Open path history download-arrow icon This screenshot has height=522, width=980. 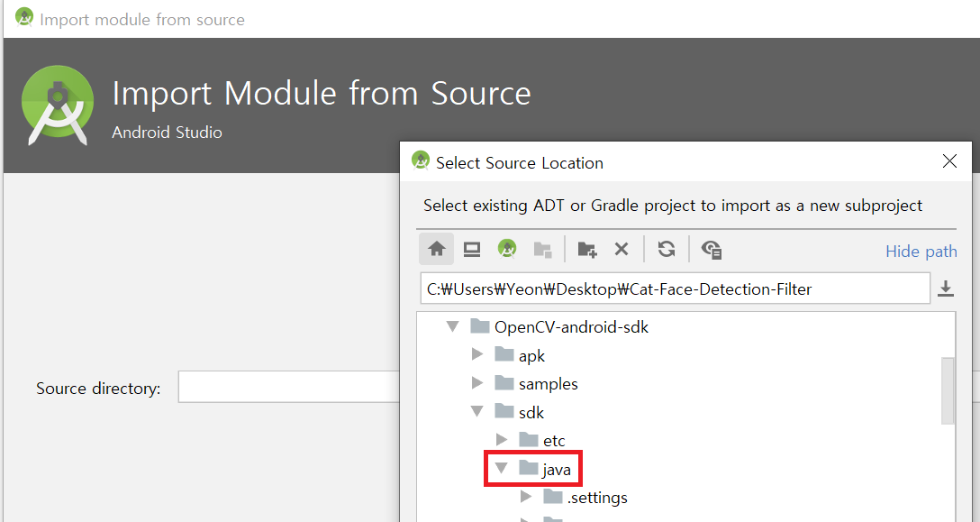pos(946,288)
